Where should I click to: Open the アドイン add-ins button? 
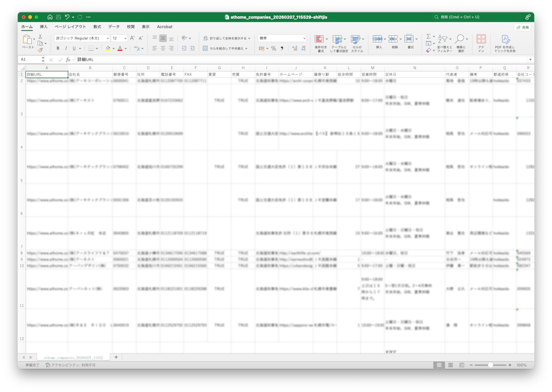[x=481, y=43]
